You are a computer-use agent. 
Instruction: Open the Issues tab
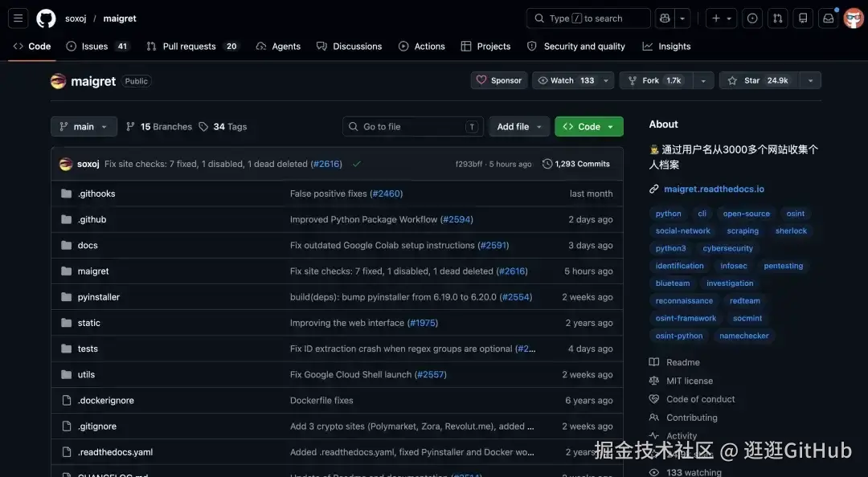click(97, 47)
